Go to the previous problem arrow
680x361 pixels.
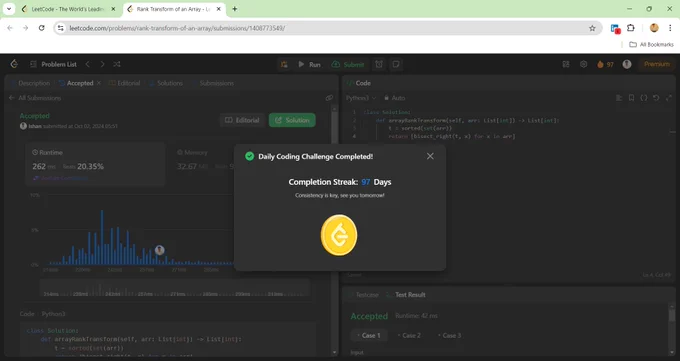click(x=88, y=64)
